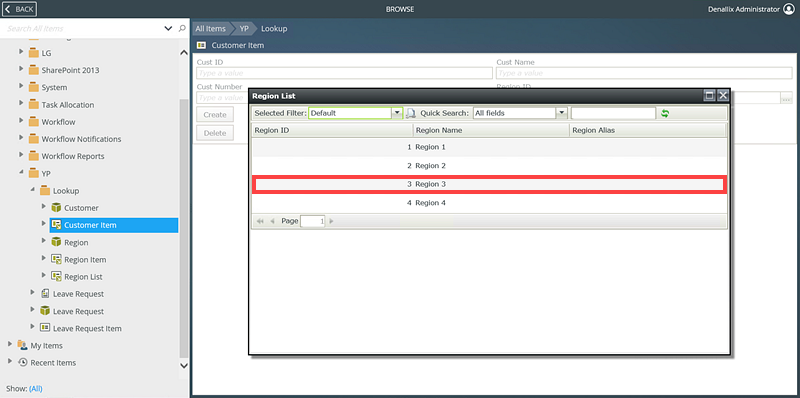Click the YP breadcrumb item
The image size is (800, 398).
tap(244, 29)
